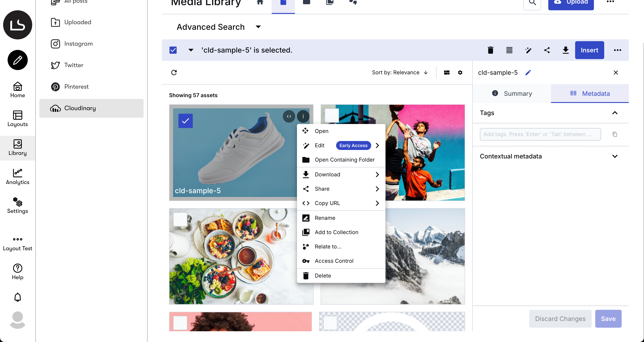
Task: Choose Open Containing Folder
Action: [341, 160]
